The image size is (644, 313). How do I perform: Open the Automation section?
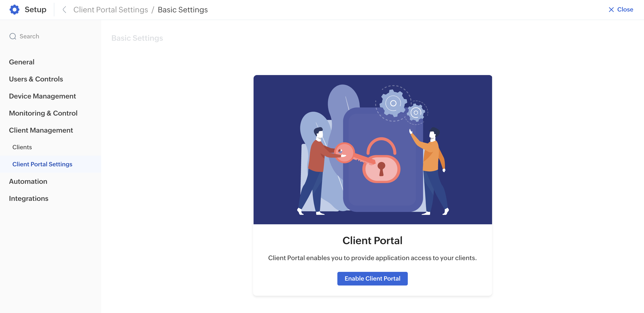[x=28, y=181]
